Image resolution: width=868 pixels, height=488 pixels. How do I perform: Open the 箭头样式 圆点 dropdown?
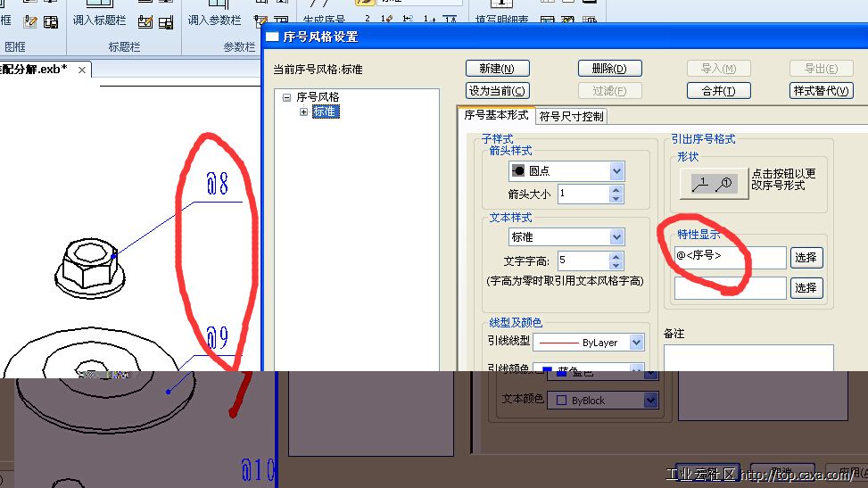coord(616,171)
